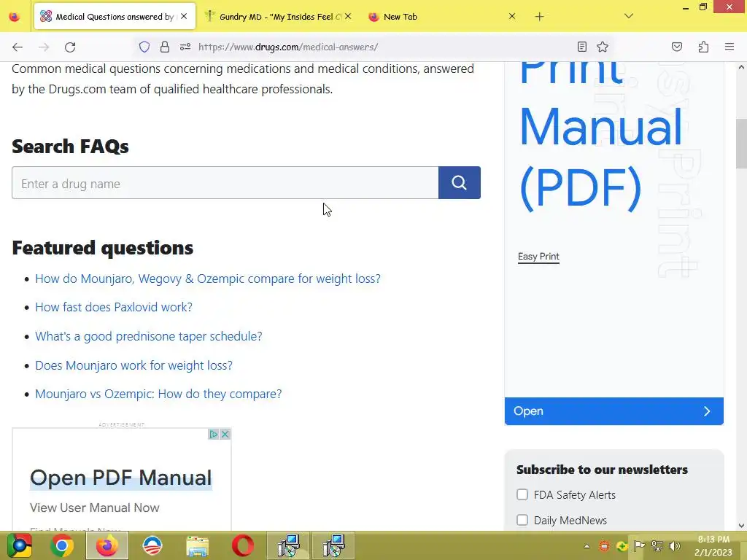This screenshot has width=747, height=560.
Task: Open the second network setup taskbar item
Action: 333,545
